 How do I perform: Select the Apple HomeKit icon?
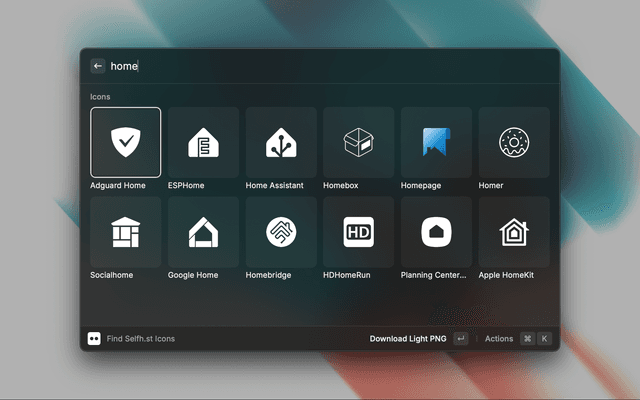514,232
